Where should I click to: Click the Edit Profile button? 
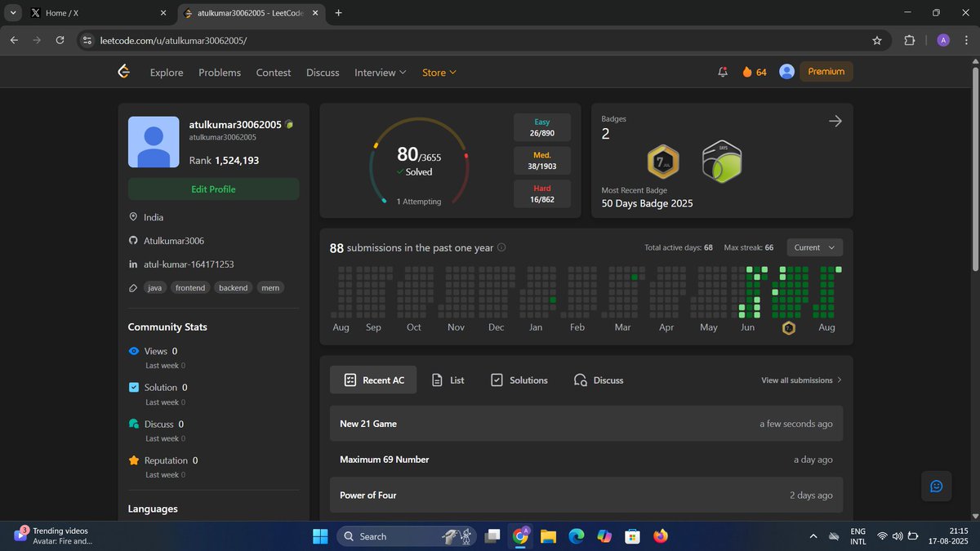click(x=213, y=189)
